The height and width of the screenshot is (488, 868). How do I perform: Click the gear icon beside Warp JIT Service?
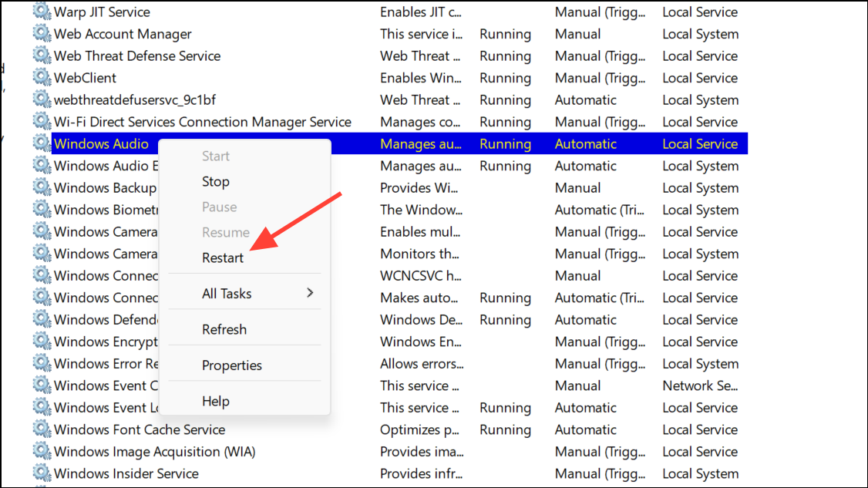(x=41, y=12)
